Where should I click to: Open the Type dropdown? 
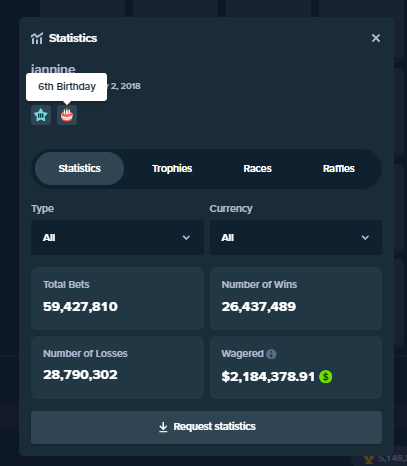point(117,237)
